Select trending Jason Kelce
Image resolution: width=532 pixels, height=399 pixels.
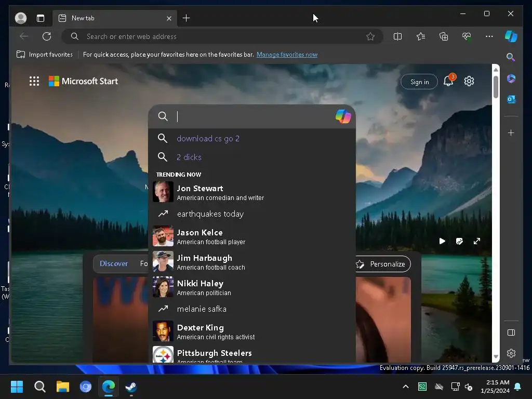click(252, 236)
